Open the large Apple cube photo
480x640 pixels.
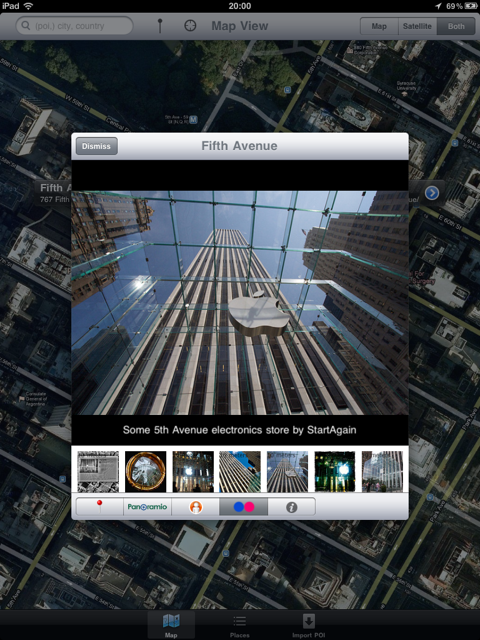pos(240,303)
